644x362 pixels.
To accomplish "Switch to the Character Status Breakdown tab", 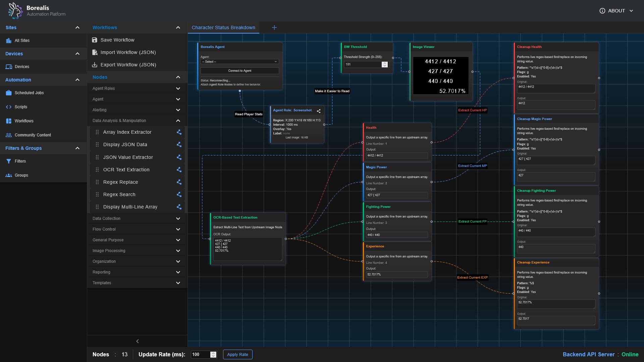I will [223, 27].
